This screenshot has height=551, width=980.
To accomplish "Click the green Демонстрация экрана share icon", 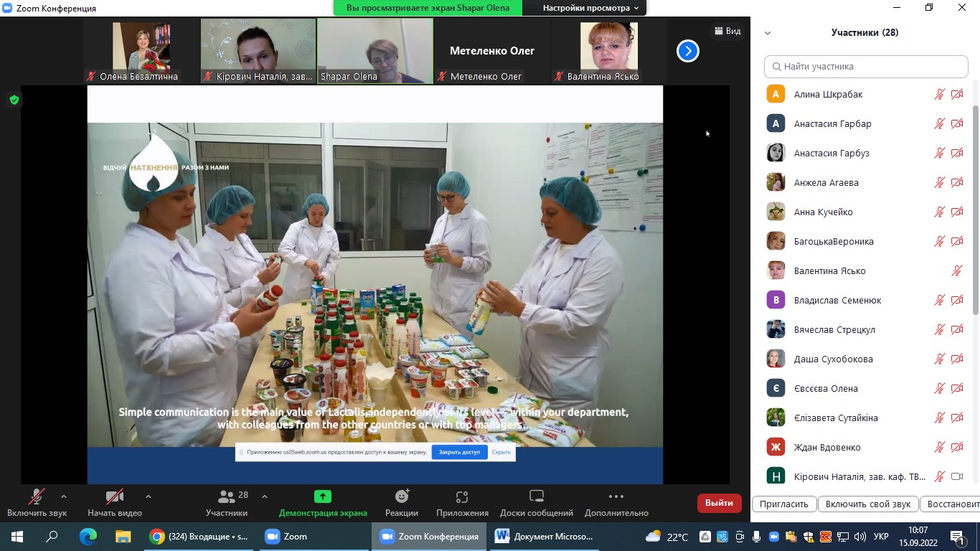I will coord(323,496).
